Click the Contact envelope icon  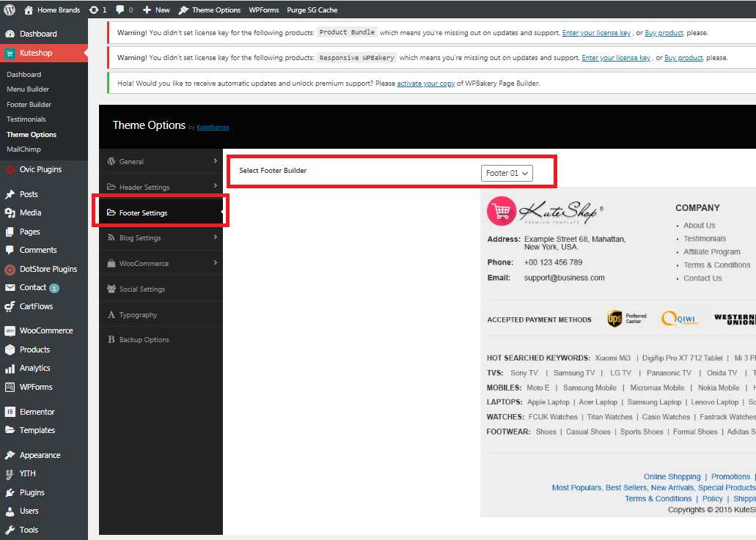click(x=10, y=287)
